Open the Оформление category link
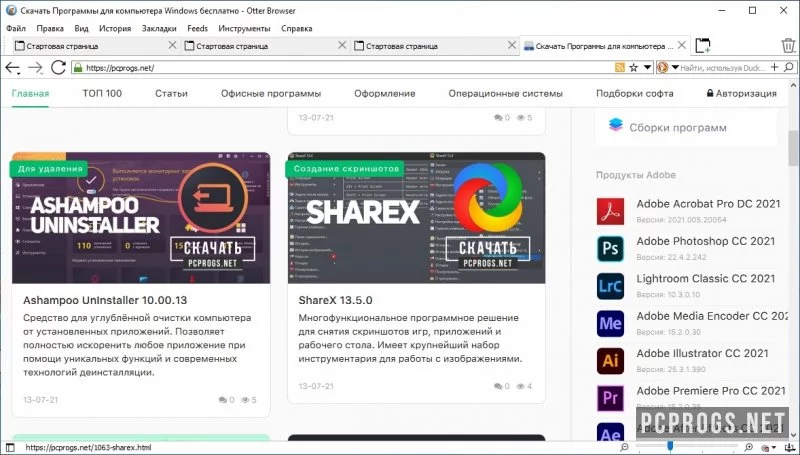 point(385,93)
